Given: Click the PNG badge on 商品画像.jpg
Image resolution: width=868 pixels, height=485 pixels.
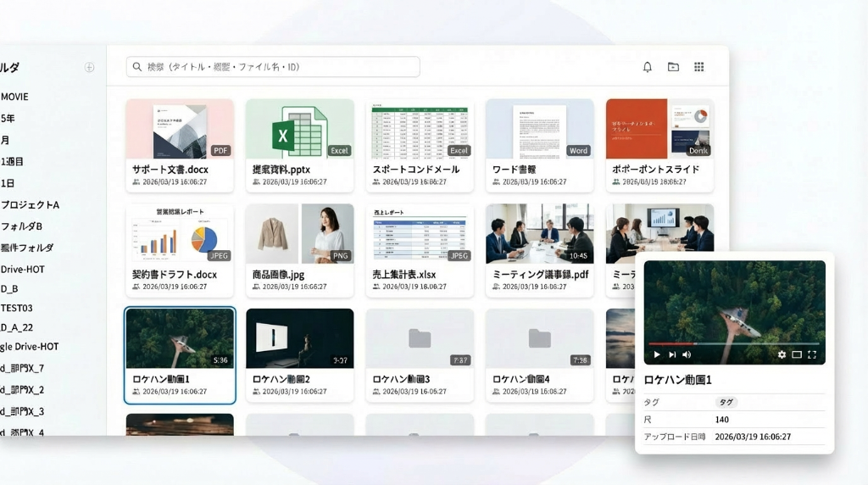Looking at the screenshot, I should (x=340, y=256).
